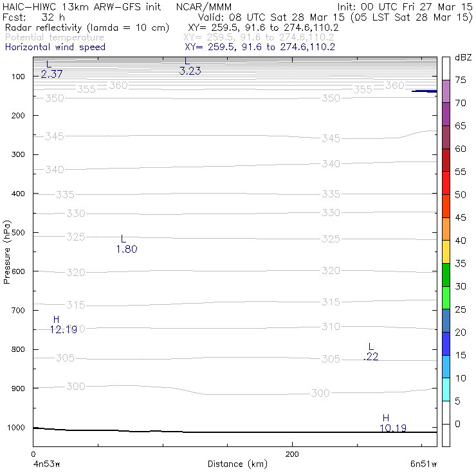Click the 'H 12.19' wind maximum marker
The width and height of the screenshot is (476, 476).
pyautogui.click(x=63, y=325)
